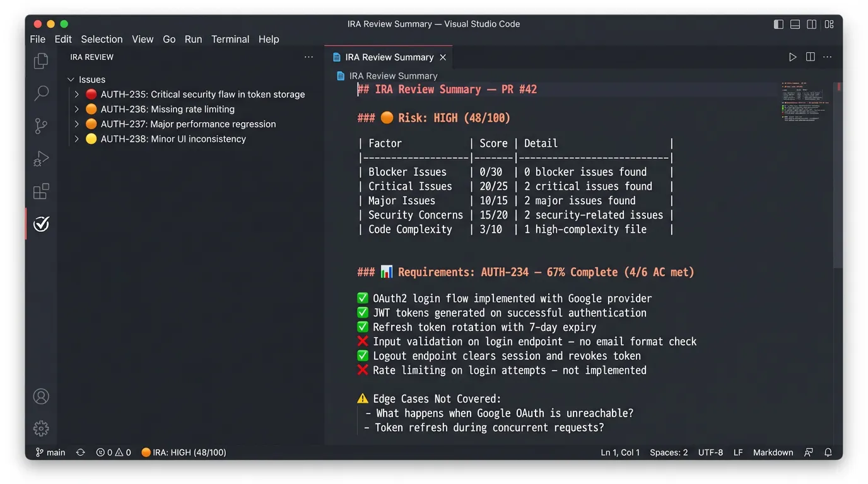Click 'Rate limiting on login attempts' line
The image size is (868, 484).
tap(502, 371)
